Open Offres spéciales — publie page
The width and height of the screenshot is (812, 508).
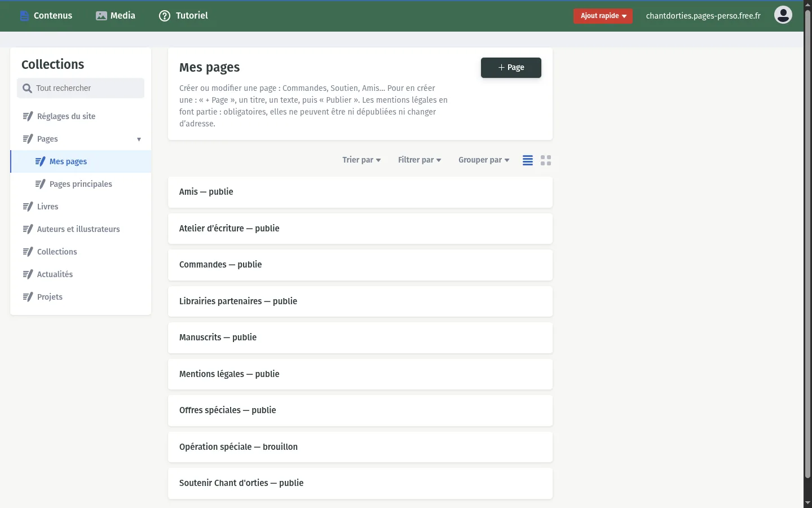360,410
